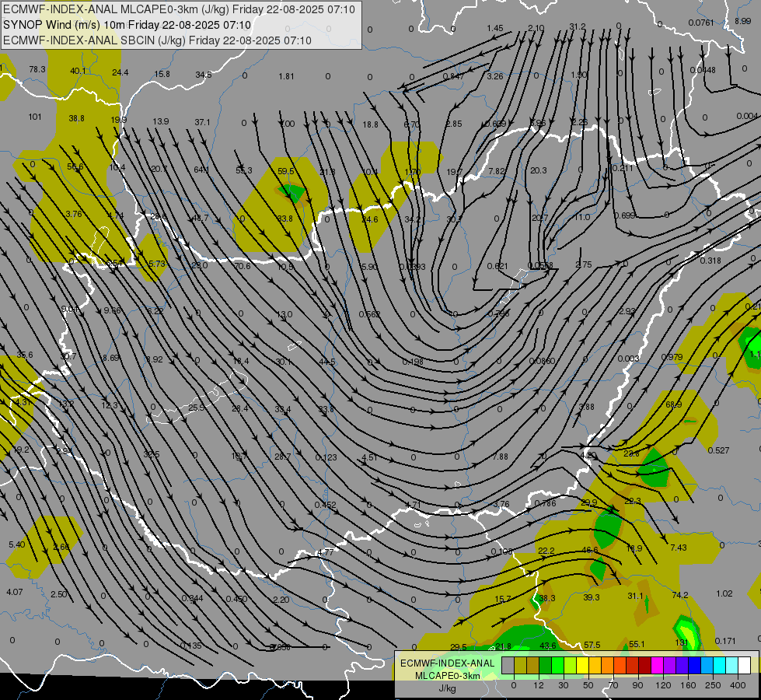761x700 pixels.
Task: Click the map value 15.8
Action: (x=162, y=74)
